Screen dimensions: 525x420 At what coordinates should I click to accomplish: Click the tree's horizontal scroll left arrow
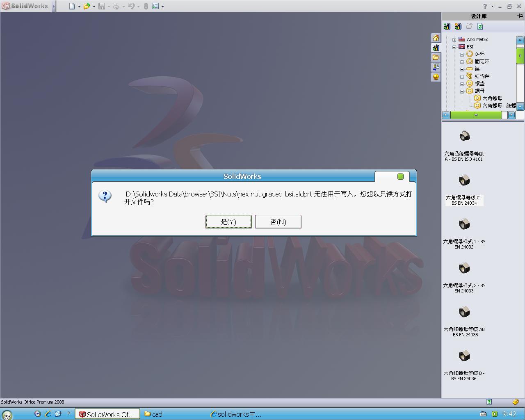446,115
